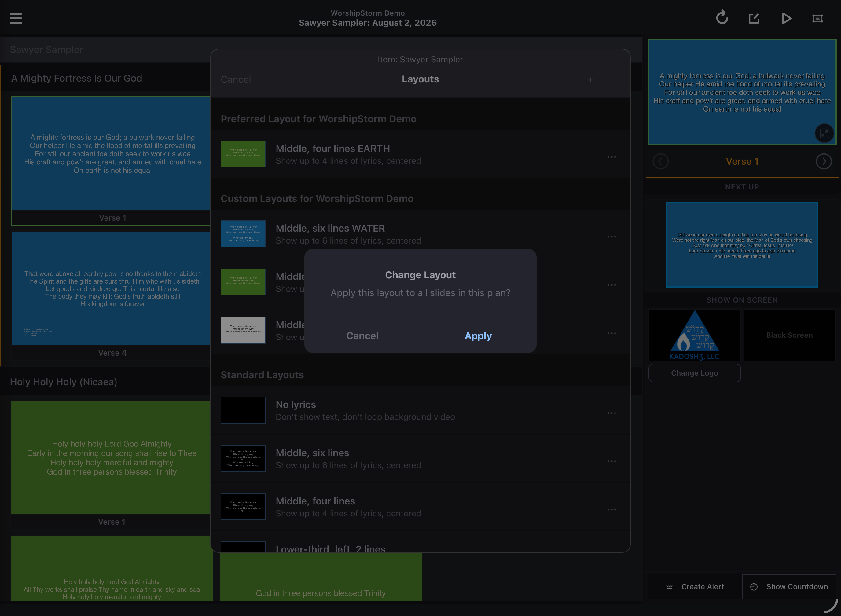Go to previous slide with left arrow

pos(660,161)
